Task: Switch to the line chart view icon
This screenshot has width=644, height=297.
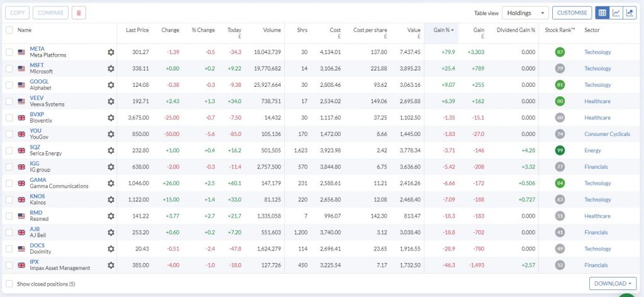Action: 617,13
